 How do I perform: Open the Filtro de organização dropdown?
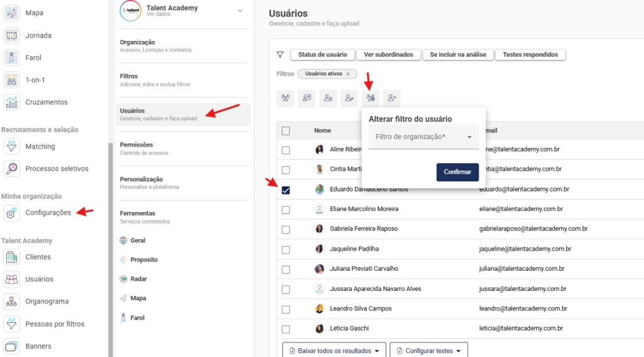[423, 137]
